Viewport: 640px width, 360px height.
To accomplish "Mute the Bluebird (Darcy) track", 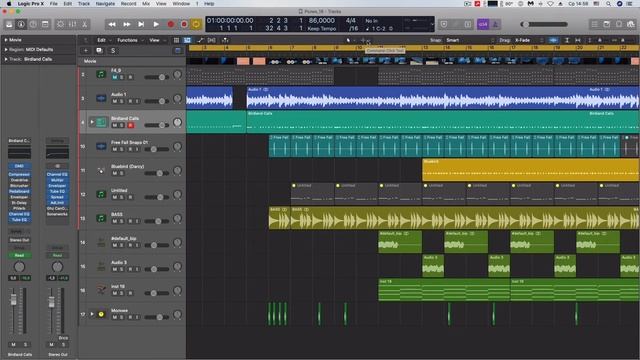I will point(115,173).
